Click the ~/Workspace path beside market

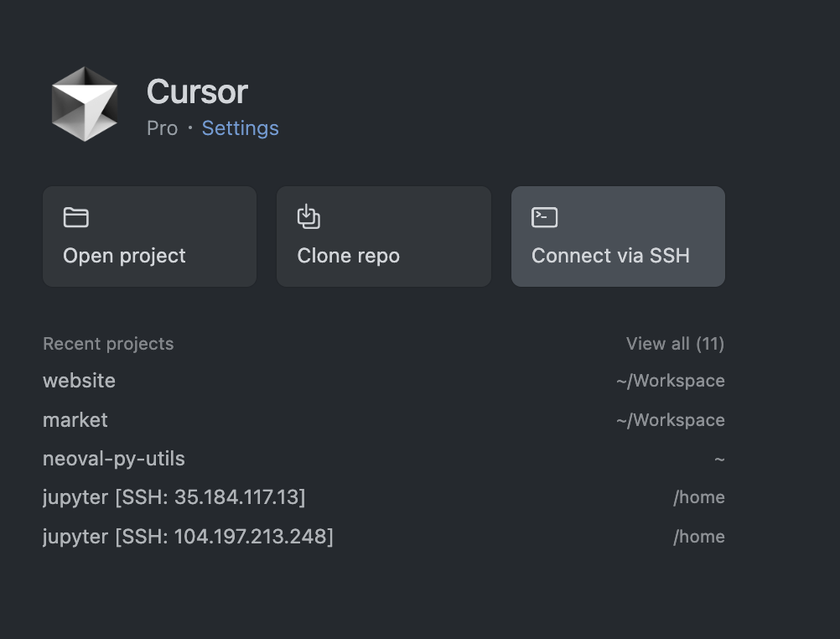point(670,420)
